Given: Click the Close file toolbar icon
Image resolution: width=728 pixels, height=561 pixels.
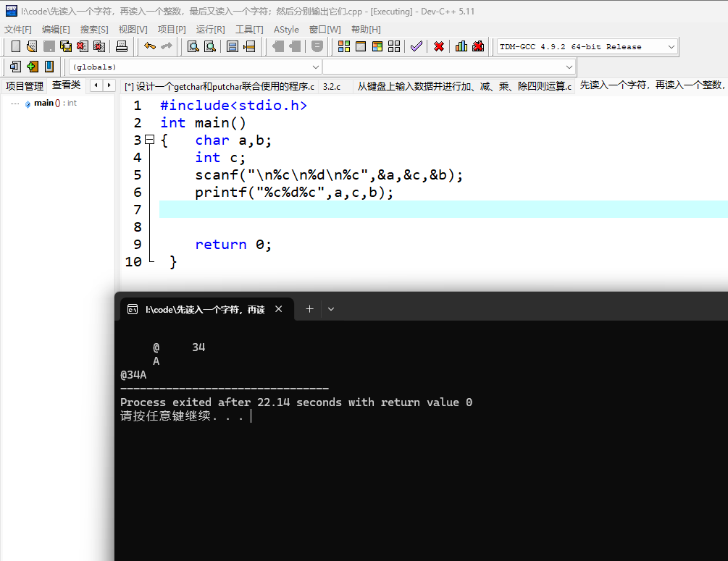Looking at the screenshot, I should pos(83,46).
